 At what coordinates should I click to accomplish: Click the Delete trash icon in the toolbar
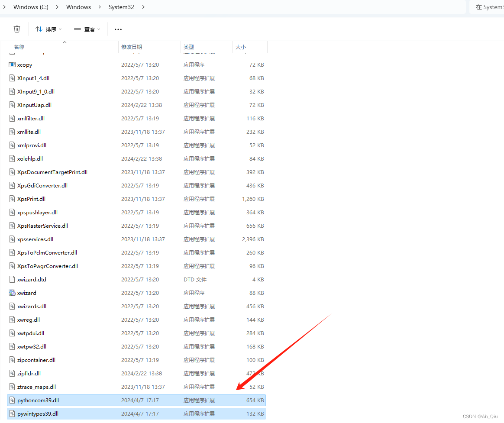pos(16,29)
